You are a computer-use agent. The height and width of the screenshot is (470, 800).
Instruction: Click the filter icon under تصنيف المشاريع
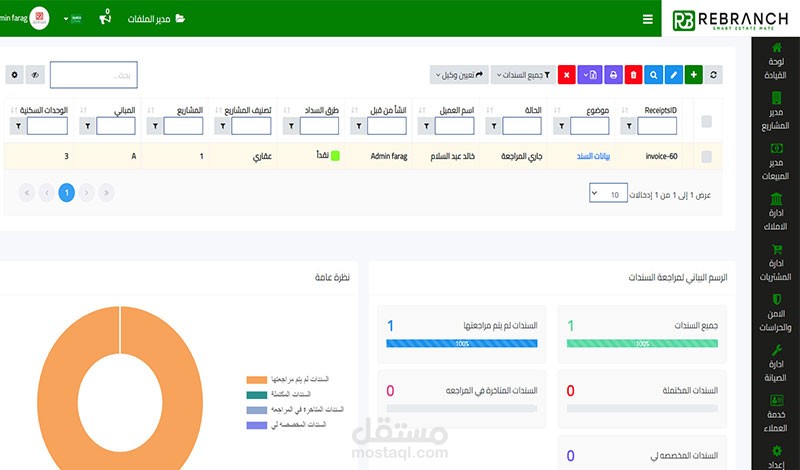222,126
